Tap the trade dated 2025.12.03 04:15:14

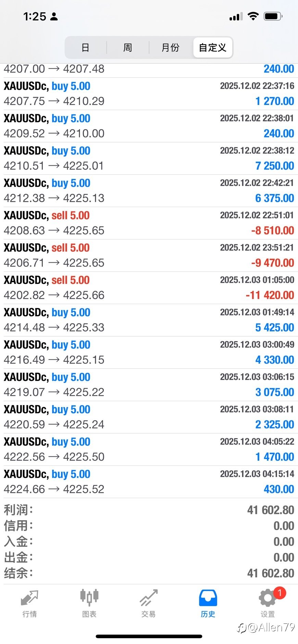(x=149, y=482)
